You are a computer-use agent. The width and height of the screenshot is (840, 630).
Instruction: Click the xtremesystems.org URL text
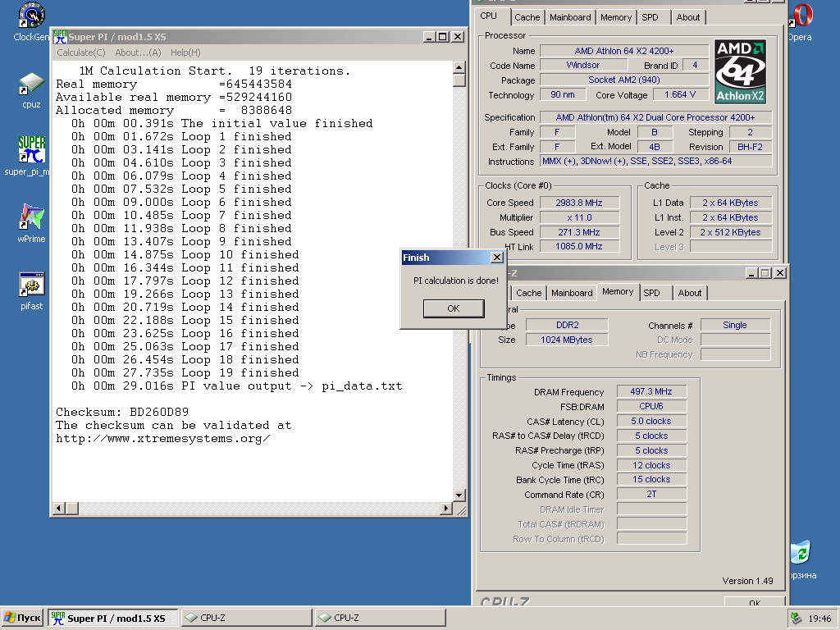(x=163, y=439)
